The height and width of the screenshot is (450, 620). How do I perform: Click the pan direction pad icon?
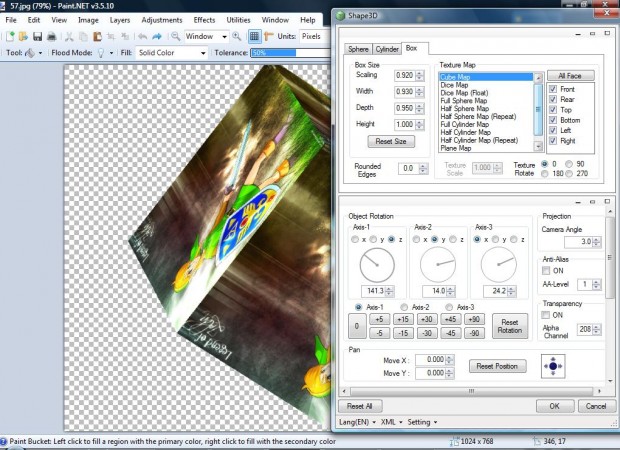pos(553,366)
